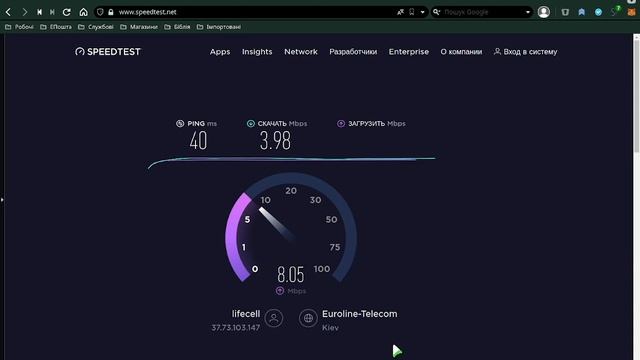Click the lifecell provider name

pyautogui.click(x=246, y=314)
